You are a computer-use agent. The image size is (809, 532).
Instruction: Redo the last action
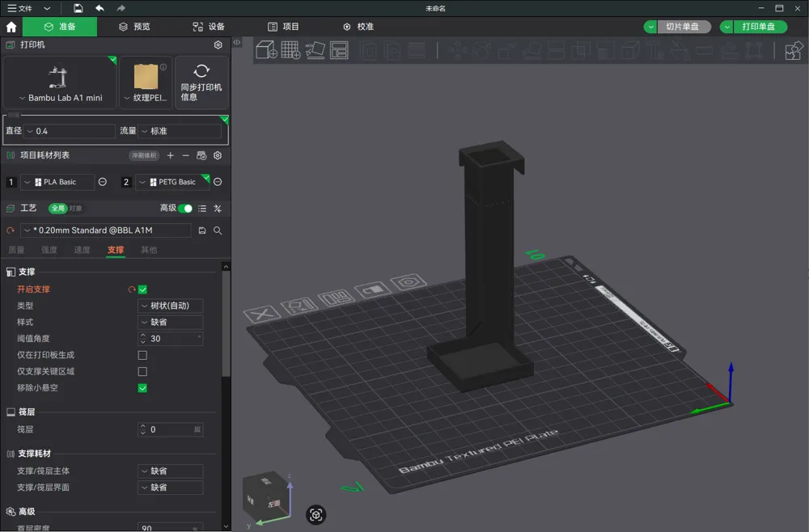click(x=121, y=8)
